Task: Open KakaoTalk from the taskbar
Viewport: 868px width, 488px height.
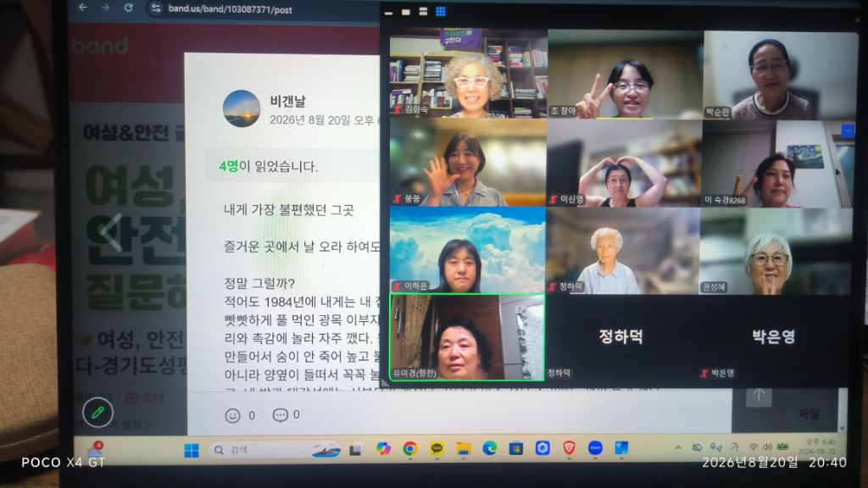Action: click(x=437, y=449)
